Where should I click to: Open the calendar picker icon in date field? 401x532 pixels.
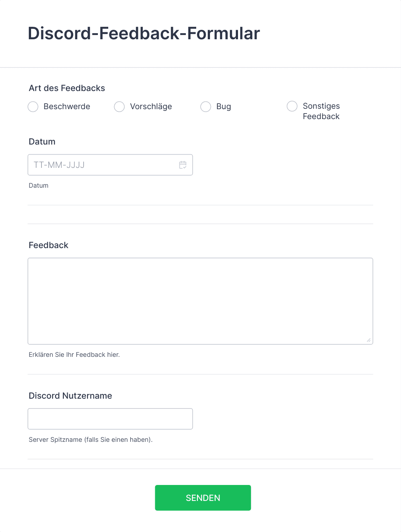183,165
